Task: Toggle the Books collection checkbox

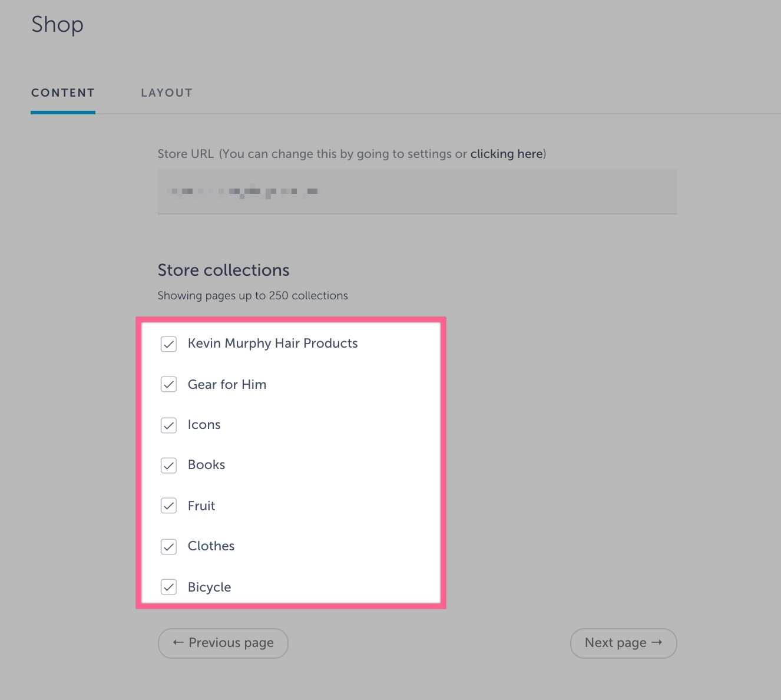Action: pyautogui.click(x=168, y=465)
